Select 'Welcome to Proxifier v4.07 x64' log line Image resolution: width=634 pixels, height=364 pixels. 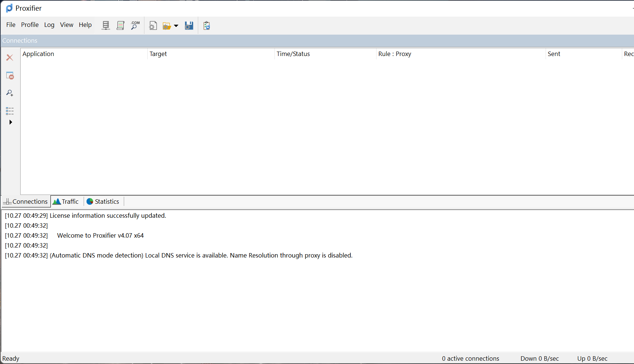[x=74, y=235]
